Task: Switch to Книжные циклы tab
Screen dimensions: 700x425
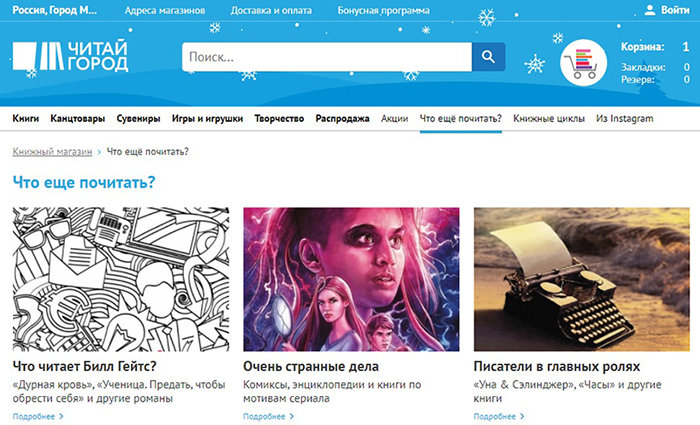Action: (549, 118)
